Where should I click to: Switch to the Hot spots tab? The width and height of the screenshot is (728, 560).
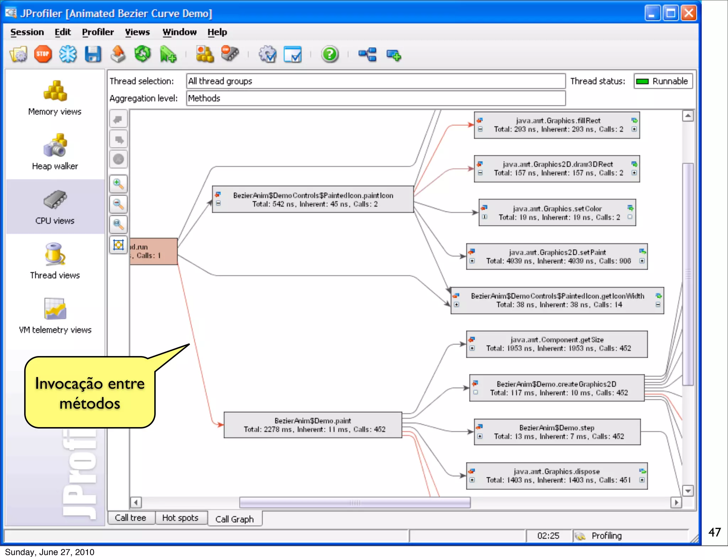pyautogui.click(x=180, y=518)
